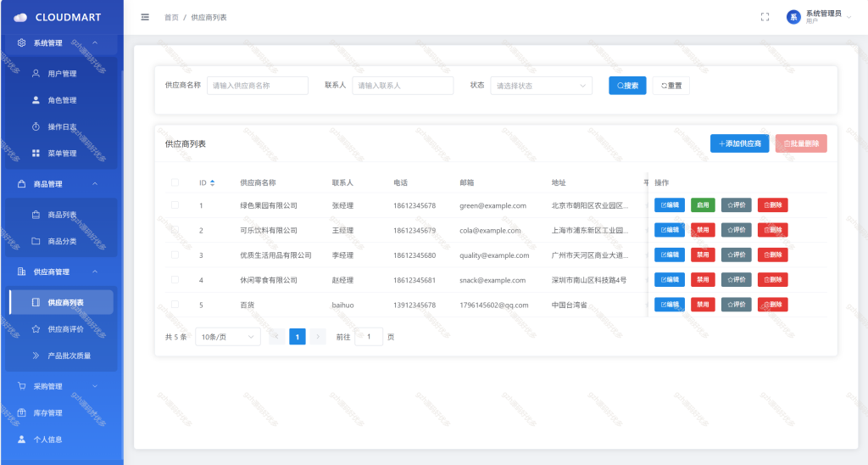Click the star icon beside 供应商评价

coord(36,328)
